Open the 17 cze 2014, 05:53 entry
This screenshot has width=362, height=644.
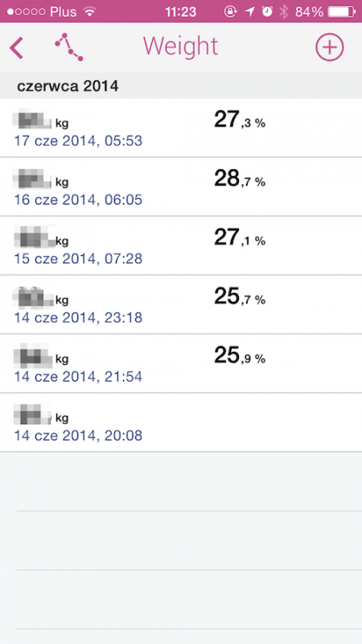coord(181,128)
